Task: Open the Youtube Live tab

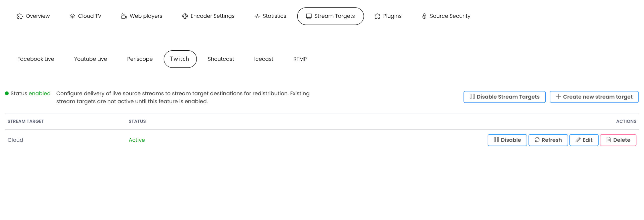Action: [x=91, y=59]
